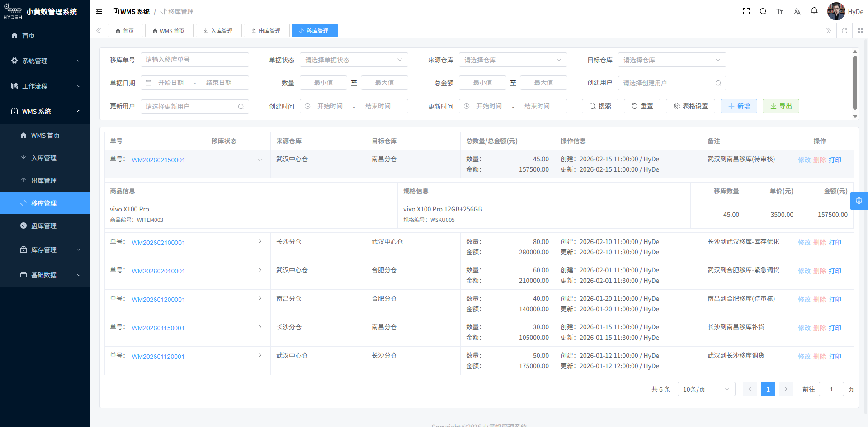Open the calendar icon in 单据日期 field

(148, 83)
